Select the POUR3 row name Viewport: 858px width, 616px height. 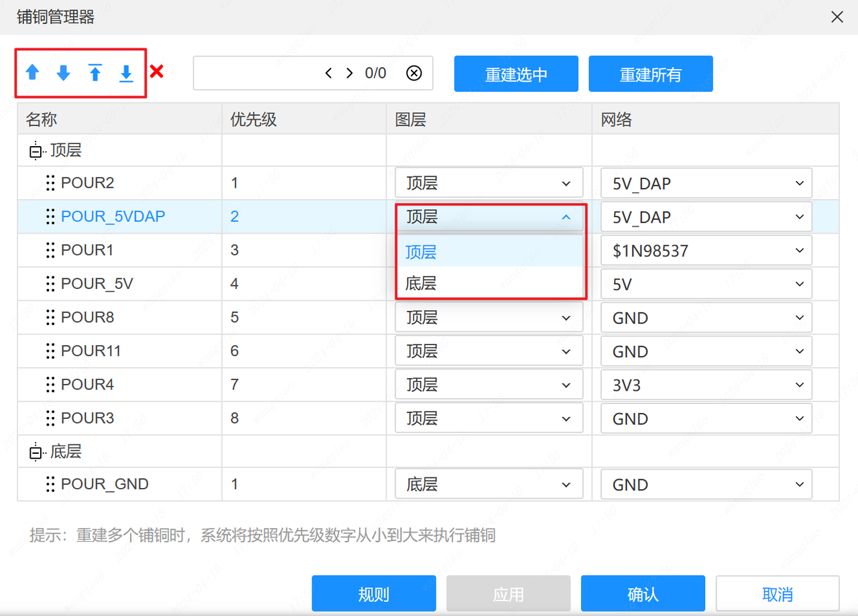87,418
